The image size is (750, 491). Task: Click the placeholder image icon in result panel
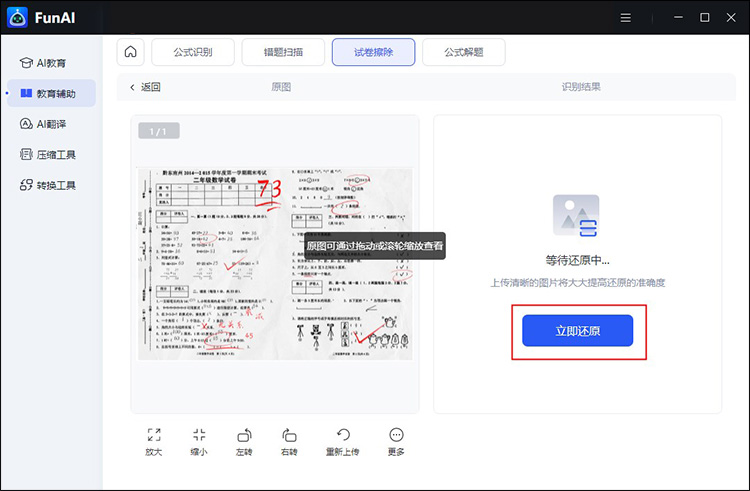click(x=576, y=216)
